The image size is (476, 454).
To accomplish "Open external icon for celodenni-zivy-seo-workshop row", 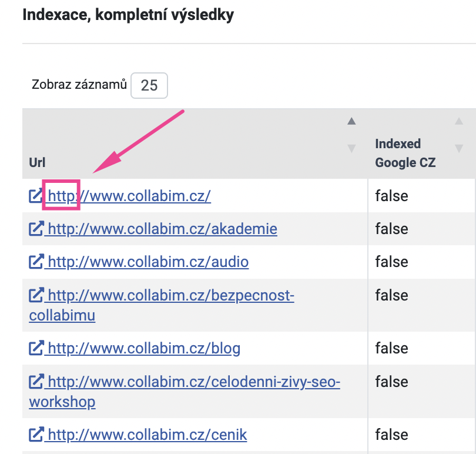I will 36,382.
